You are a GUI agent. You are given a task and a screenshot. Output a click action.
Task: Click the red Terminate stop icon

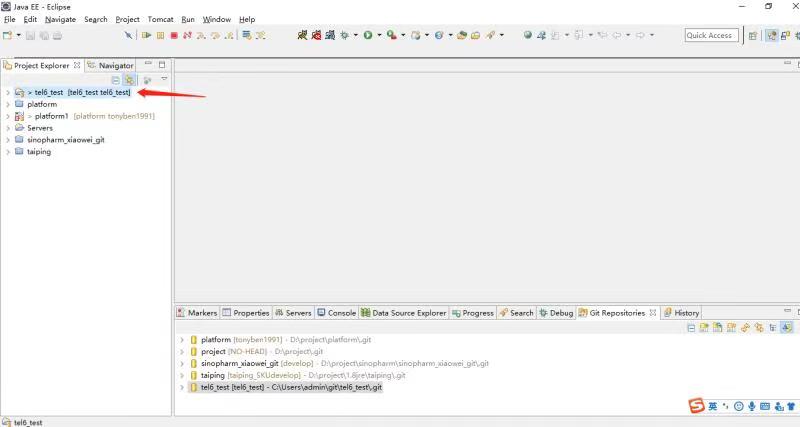coord(174,35)
